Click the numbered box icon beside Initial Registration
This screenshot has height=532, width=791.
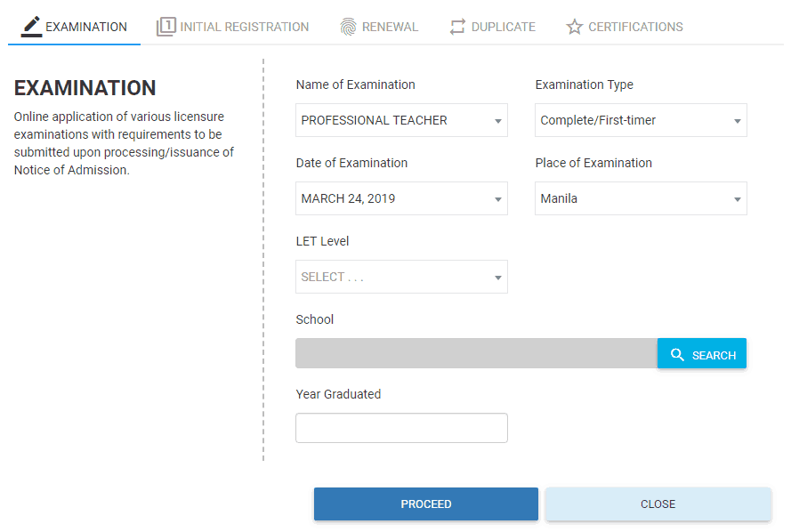point(166,26)
